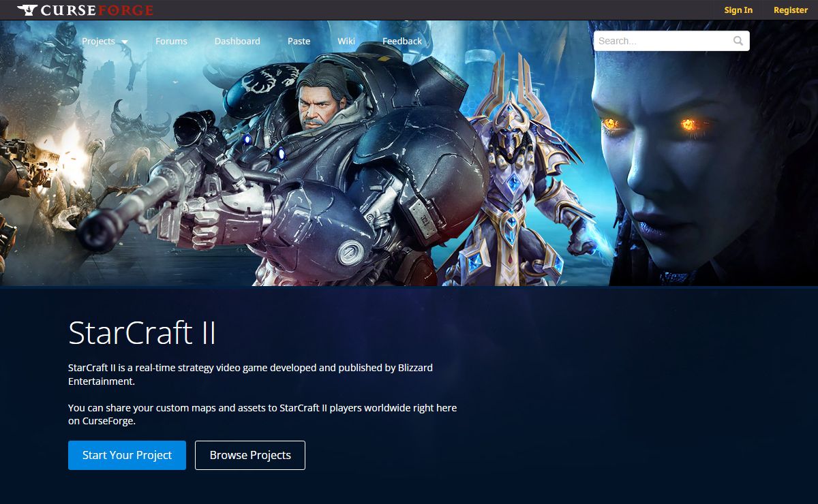Click the CurseForge anvil logo icon
Screen dimensions: 818x504
click(x=28, y=10)
